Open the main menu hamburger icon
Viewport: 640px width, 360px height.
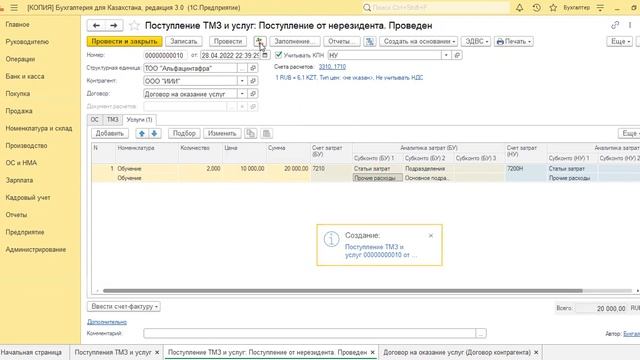coord(14,7)
